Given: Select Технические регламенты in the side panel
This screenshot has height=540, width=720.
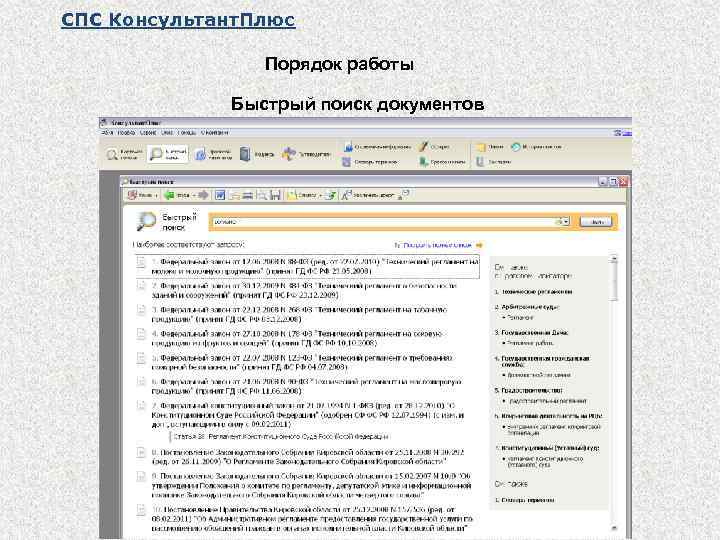Looking at the screenshot, I should pyautogui.click(x=536, y=292).
